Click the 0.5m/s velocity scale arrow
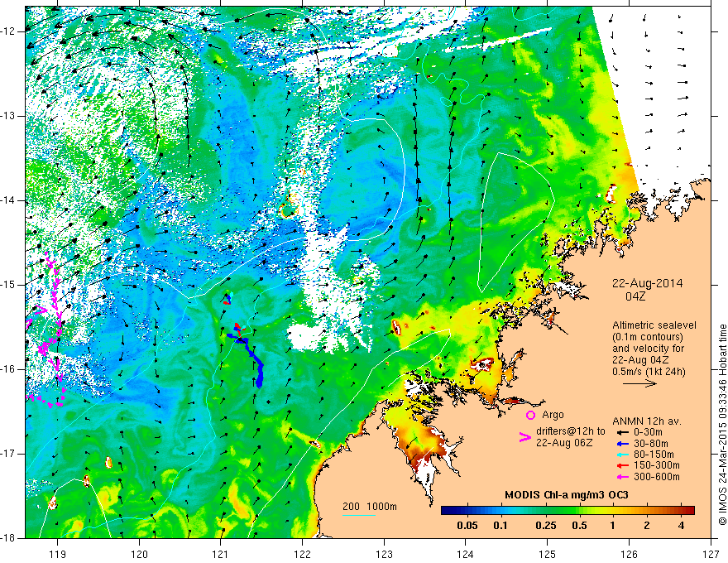 (639, 383)
